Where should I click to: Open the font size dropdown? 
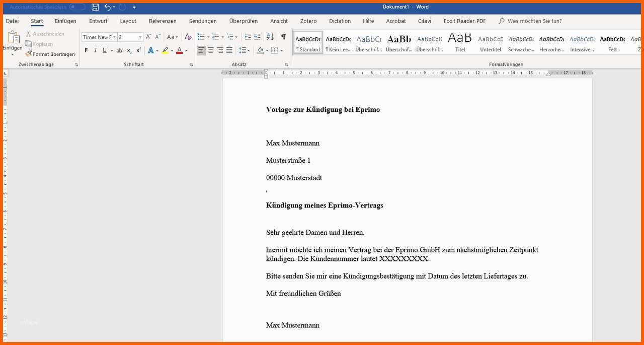pyautogui.click(x=140, y=37)
